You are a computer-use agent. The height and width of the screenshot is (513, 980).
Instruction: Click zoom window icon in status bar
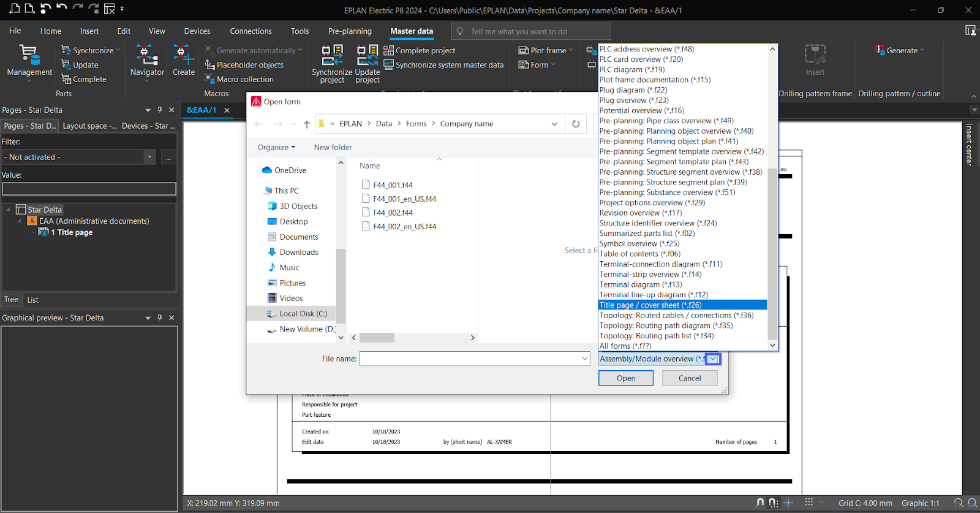tap(959, 503)
